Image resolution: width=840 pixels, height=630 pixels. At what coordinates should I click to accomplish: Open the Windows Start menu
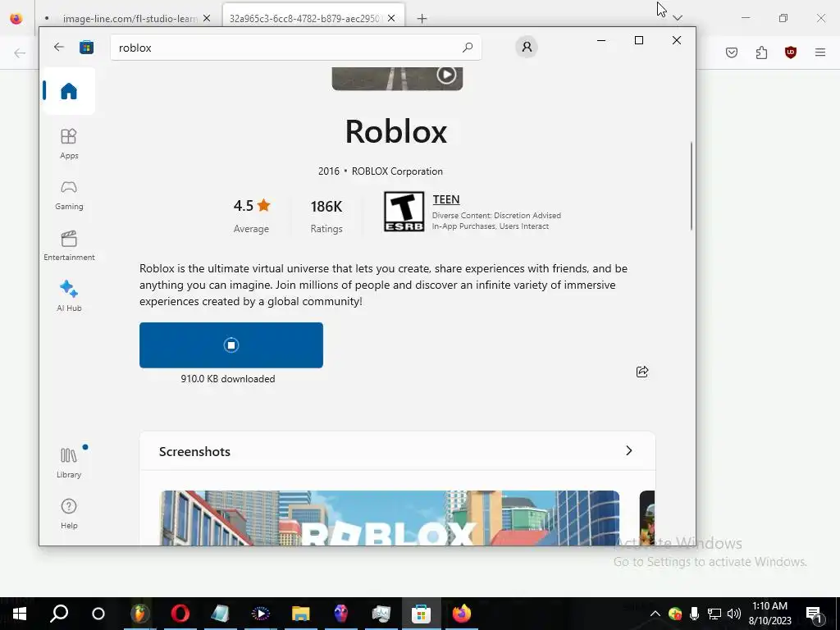(x=20, y=614)
